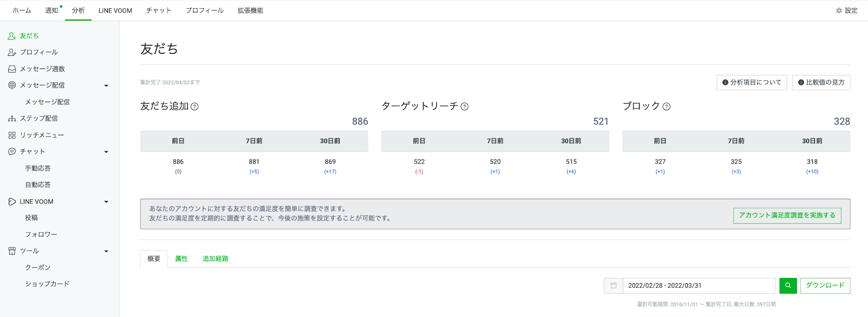Click the ダウンロード button
The width and height of the screenshot is (868, 317).
click(x=825, y=286)
